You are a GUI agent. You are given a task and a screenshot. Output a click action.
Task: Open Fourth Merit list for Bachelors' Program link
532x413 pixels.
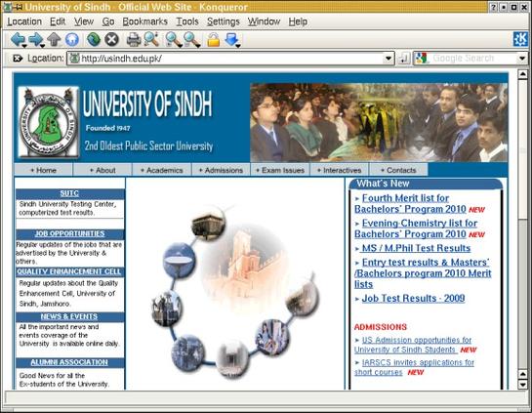pos(410,204)
